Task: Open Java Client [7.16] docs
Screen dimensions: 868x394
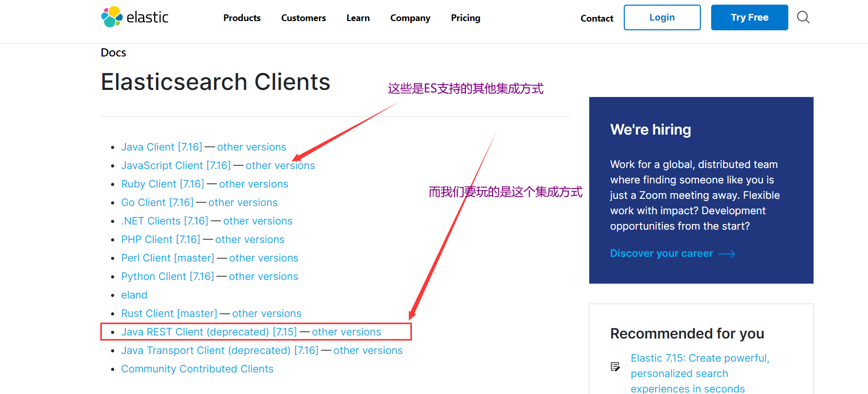Action: (x=162, y=147)
